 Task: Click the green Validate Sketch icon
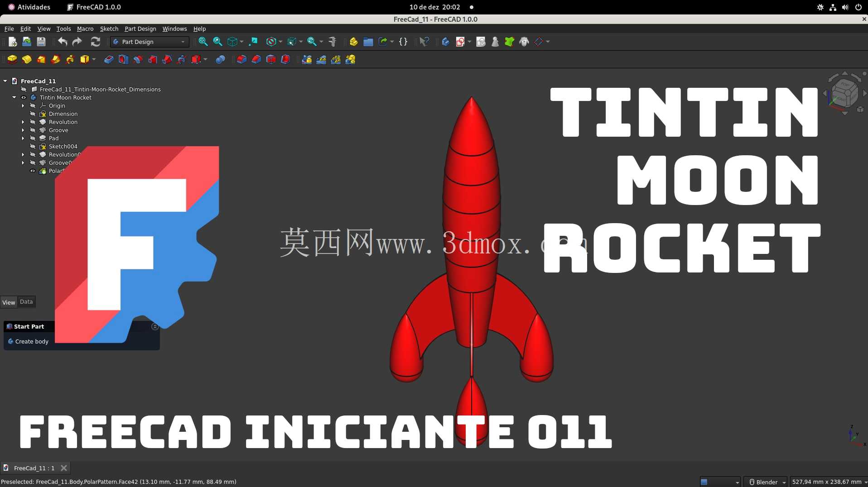(x=510, y=42)
